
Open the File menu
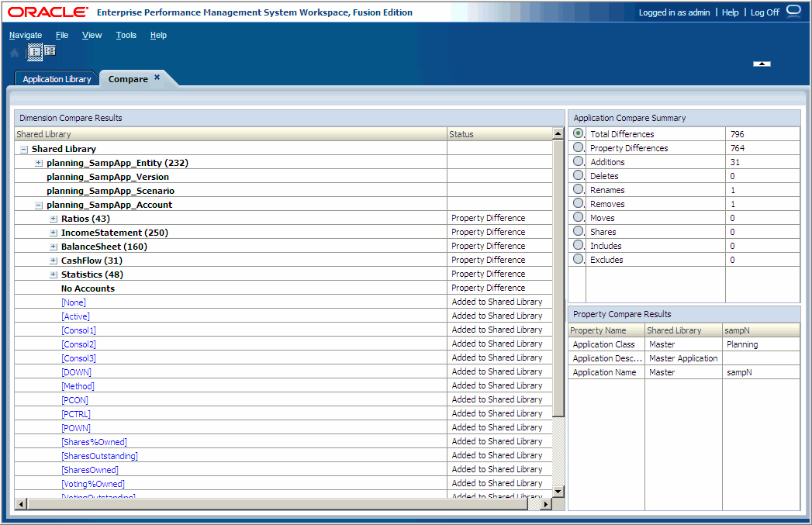pos(61,35)
